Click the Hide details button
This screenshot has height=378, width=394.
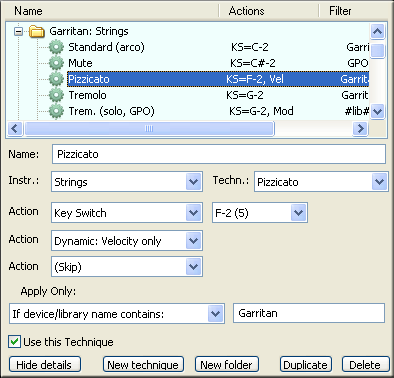(45, 364)
